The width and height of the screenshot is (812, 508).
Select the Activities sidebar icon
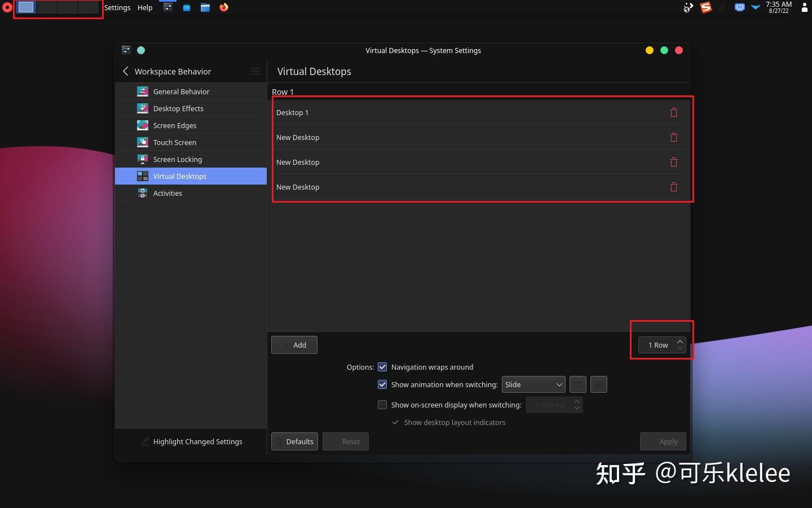point(142,193)
